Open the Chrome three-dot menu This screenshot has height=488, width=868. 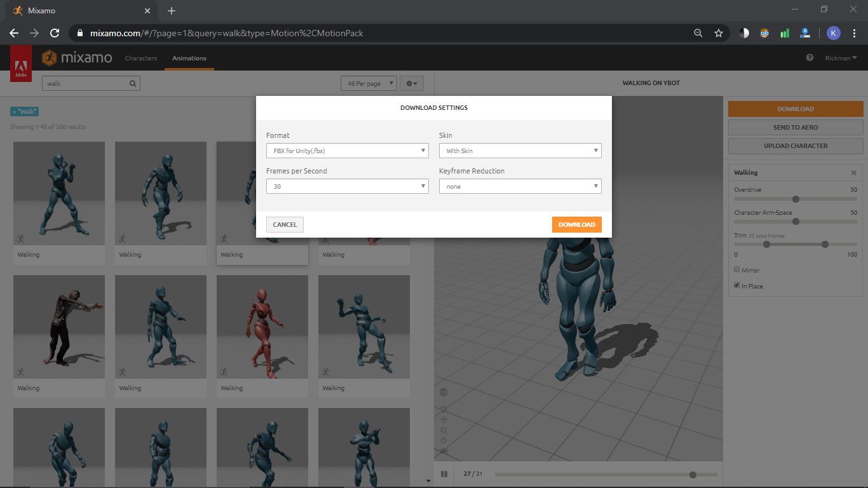(854, 33)
